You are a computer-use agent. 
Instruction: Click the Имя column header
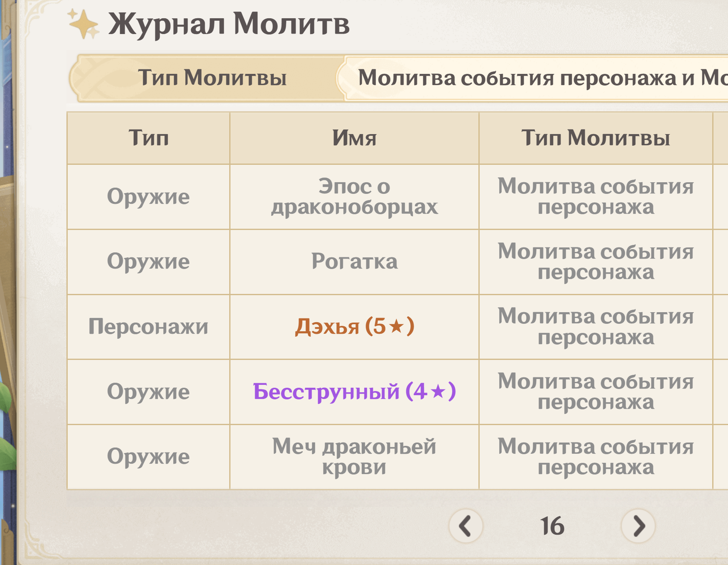tap(354, 138)
